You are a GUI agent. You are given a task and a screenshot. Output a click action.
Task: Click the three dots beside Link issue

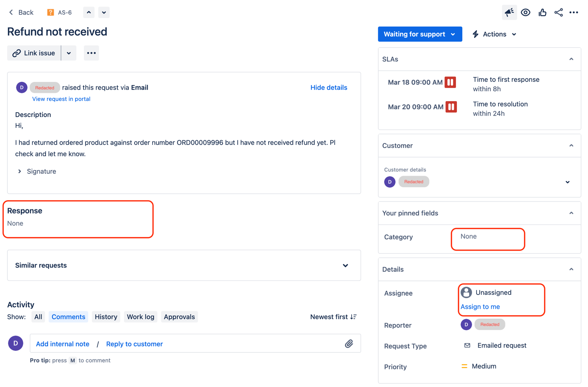(91, 53)
